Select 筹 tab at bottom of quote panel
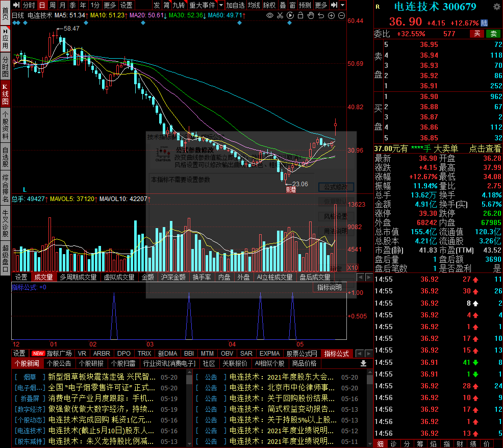503x448 pixels. 420,444
